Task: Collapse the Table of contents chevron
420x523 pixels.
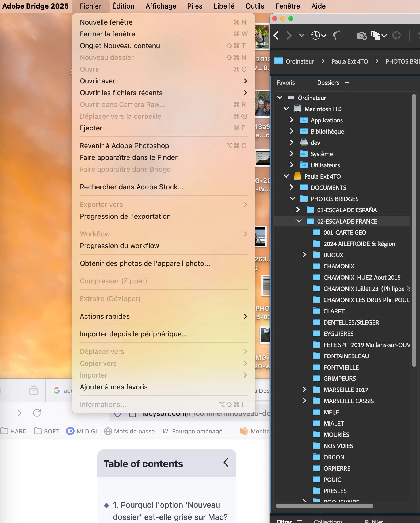Action: click(x=226, y=462)
